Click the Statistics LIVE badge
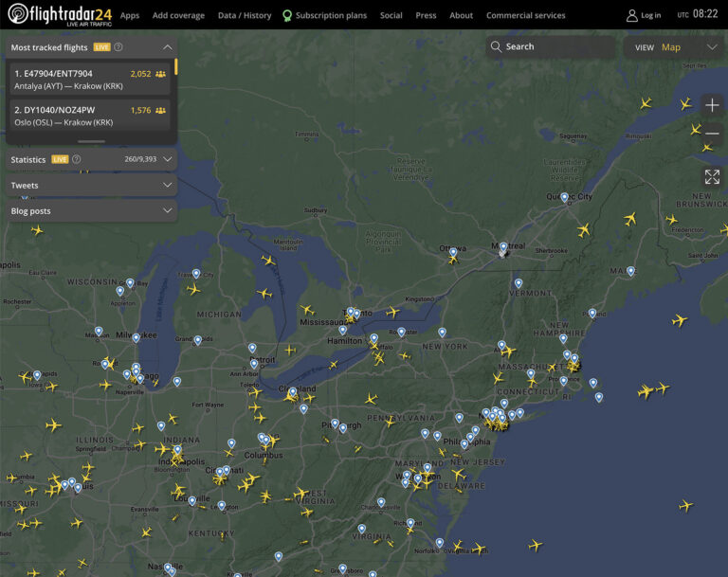The image size is (728, 577). pyautogui.click(x=60, y=159)
